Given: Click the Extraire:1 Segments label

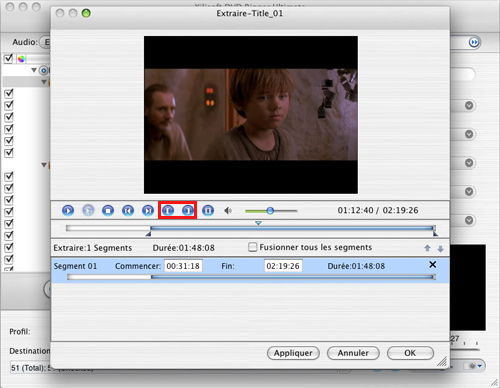Looking at the screenshot, I should coord(93,248).
